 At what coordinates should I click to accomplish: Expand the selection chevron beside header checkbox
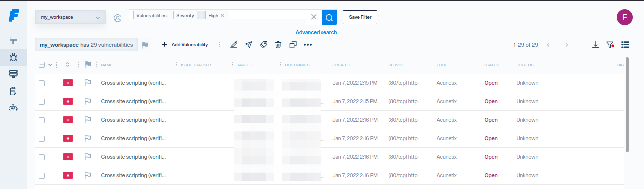(x=50, y=65)
